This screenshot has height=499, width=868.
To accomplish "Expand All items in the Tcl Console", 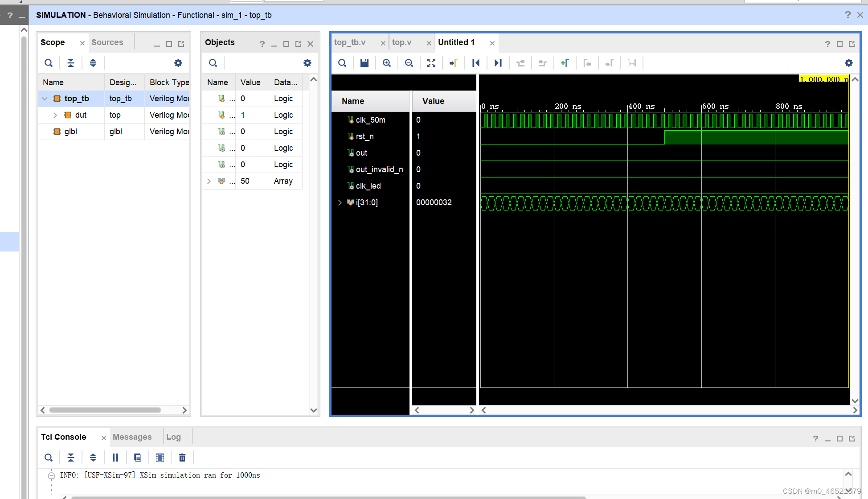I will (93, 458).
